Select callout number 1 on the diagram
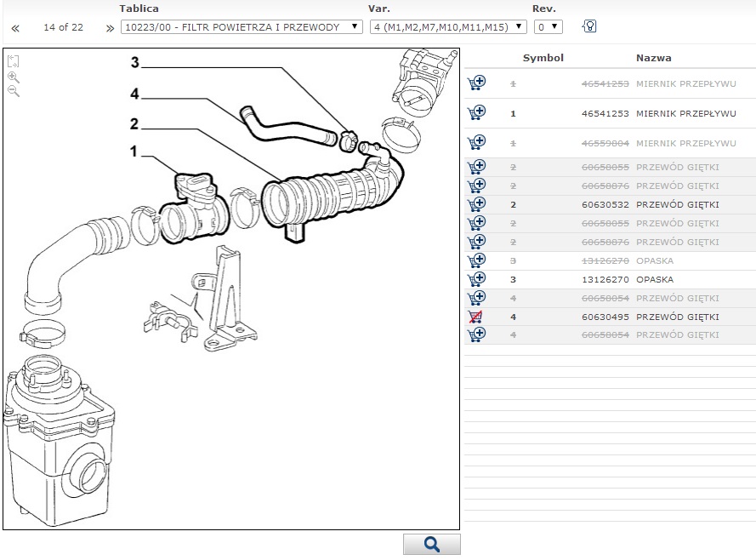The height and width of the screenshot is (560, 756). (x=134, y=151)
